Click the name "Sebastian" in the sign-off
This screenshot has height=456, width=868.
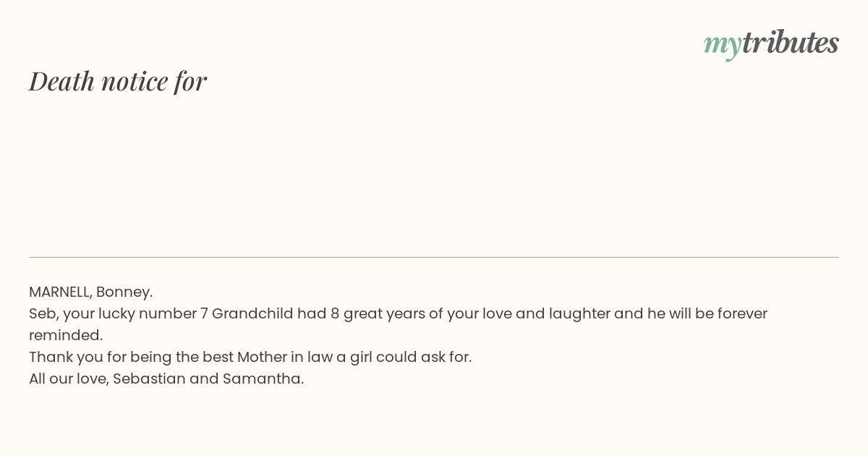coord(149,379)
